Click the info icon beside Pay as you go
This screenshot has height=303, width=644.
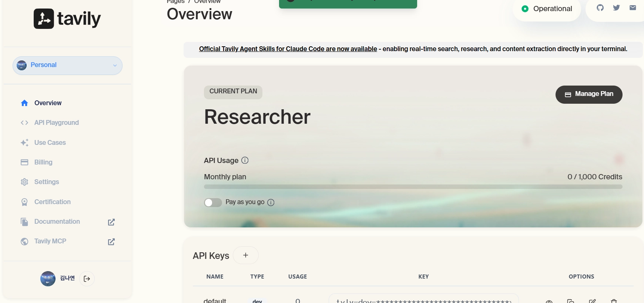(x=271, y=202)
